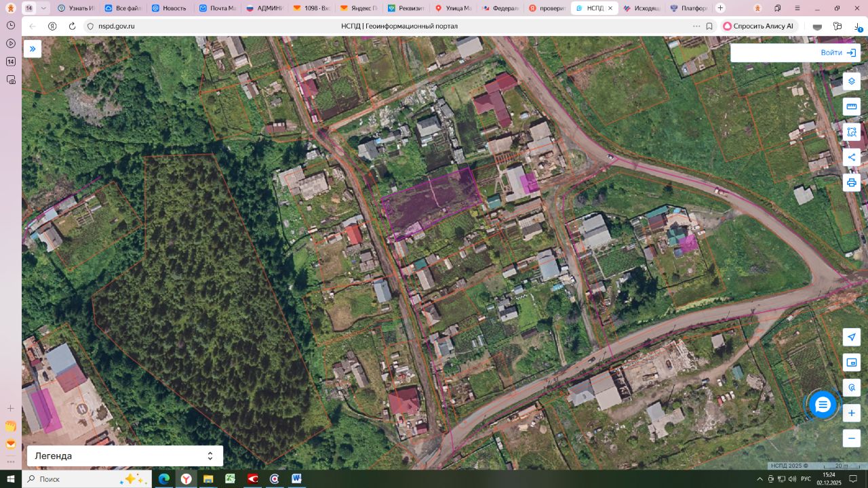The height and width of the screenshot is (488, 868).
Task: Zoom in the map with plus
Action: coord(852,413)
